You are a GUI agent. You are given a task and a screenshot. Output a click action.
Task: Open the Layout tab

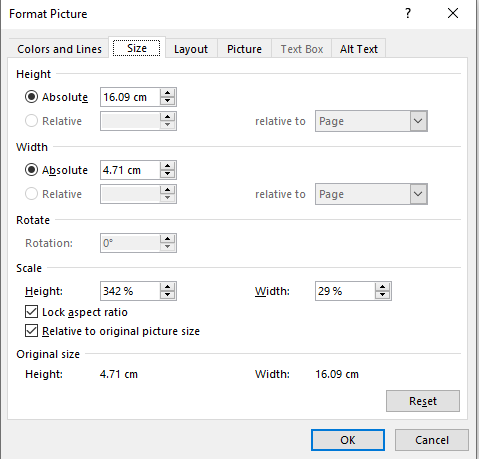(191, 49)
